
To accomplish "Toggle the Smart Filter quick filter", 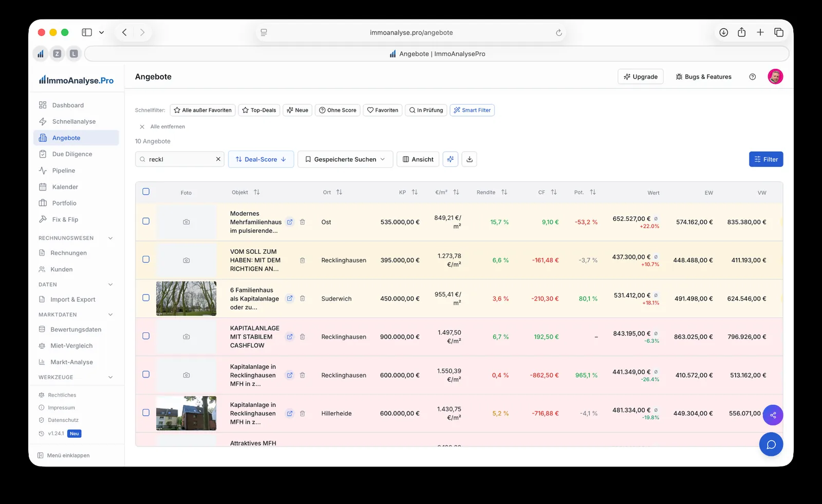I will (472, 110).
